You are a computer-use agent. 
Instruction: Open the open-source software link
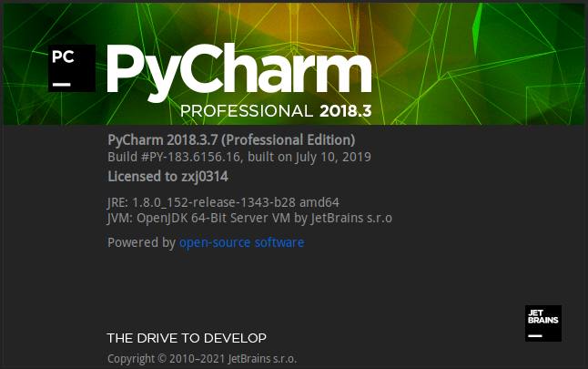(241, 242)
